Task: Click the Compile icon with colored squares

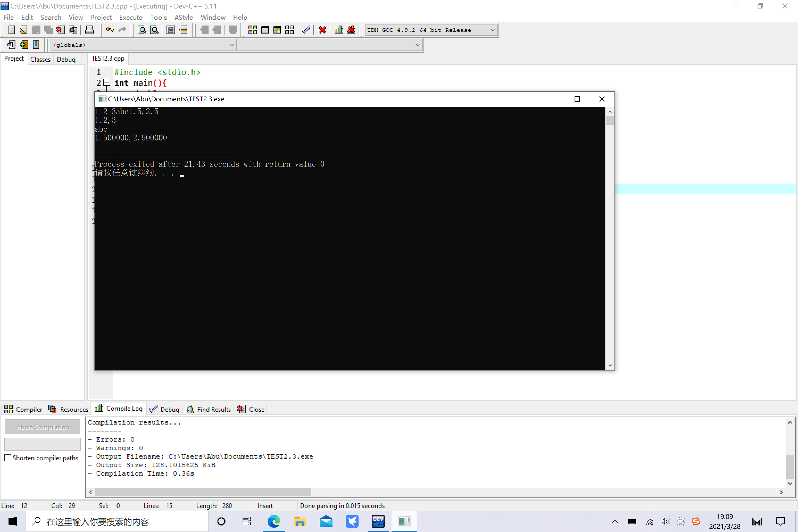Action: tap(252, 30)
